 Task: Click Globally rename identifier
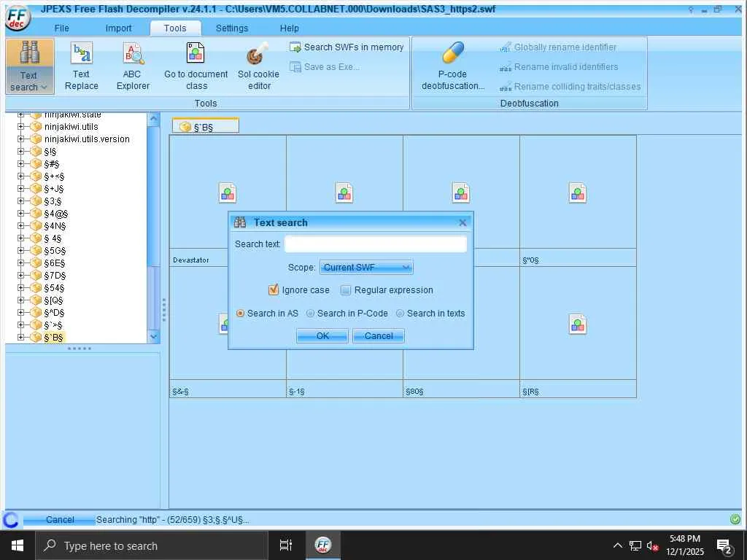pos(558,47)
